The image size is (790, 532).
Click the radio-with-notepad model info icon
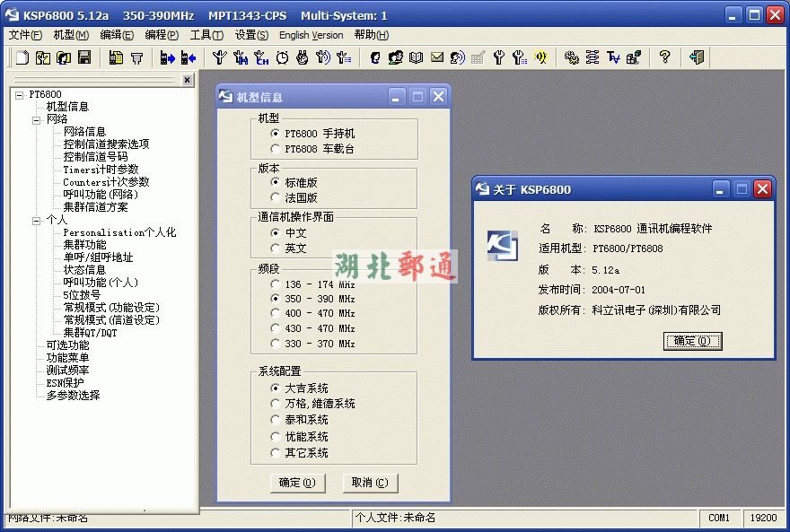pyautogui.click(x=116, y=57)
